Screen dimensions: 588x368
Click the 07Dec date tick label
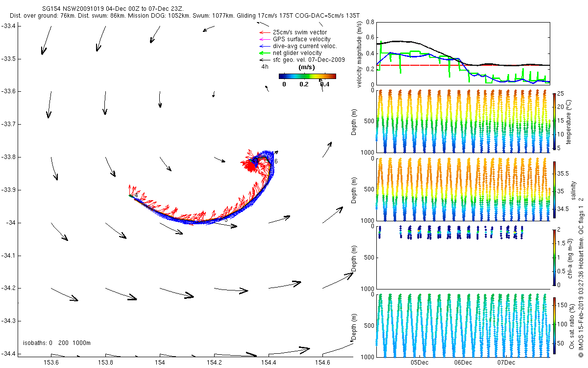506,363
